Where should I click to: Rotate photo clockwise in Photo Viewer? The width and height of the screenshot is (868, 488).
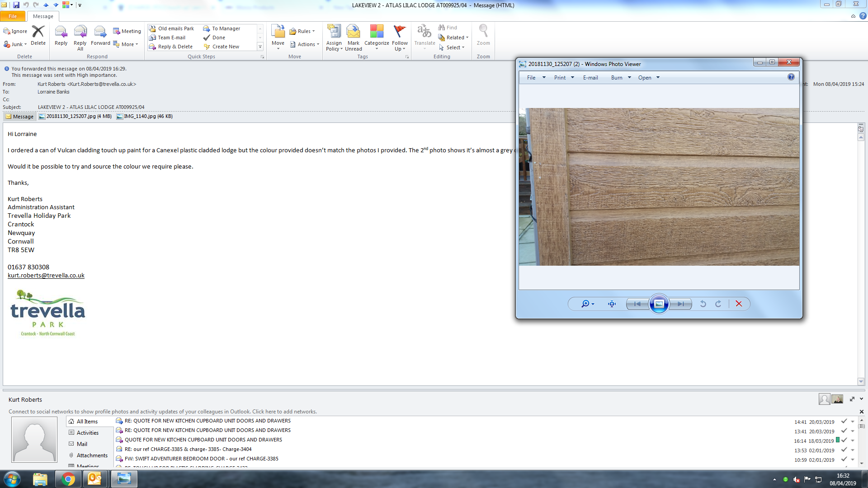[x=718, y=304]
